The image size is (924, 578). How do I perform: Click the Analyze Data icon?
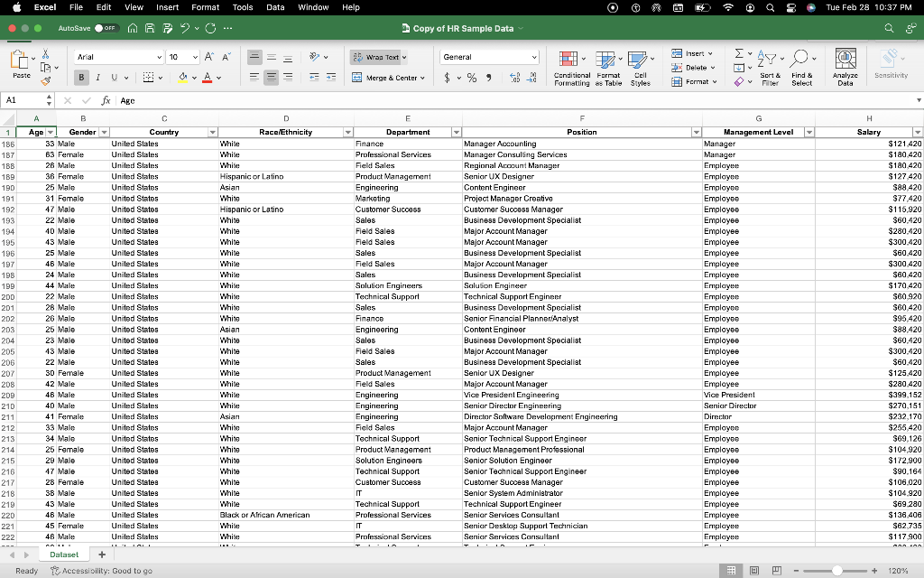click(845, 63)
